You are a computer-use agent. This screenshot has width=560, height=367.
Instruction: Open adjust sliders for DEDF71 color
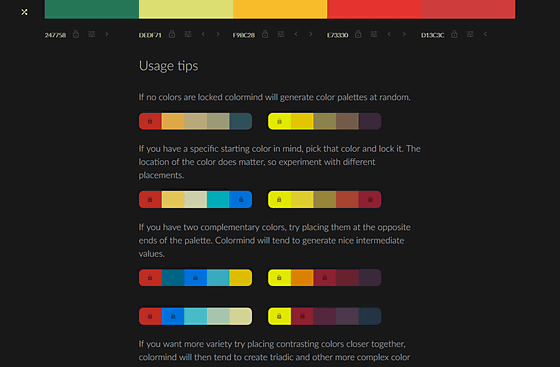click(188, 34)
